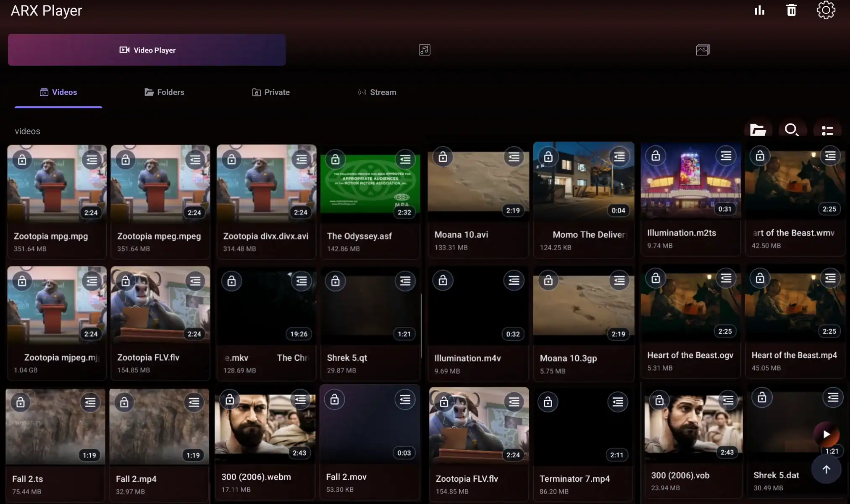Play The Odyssey.asf thumbnail
The width and height of the screenshot is (850, 504).
point(370,185)
